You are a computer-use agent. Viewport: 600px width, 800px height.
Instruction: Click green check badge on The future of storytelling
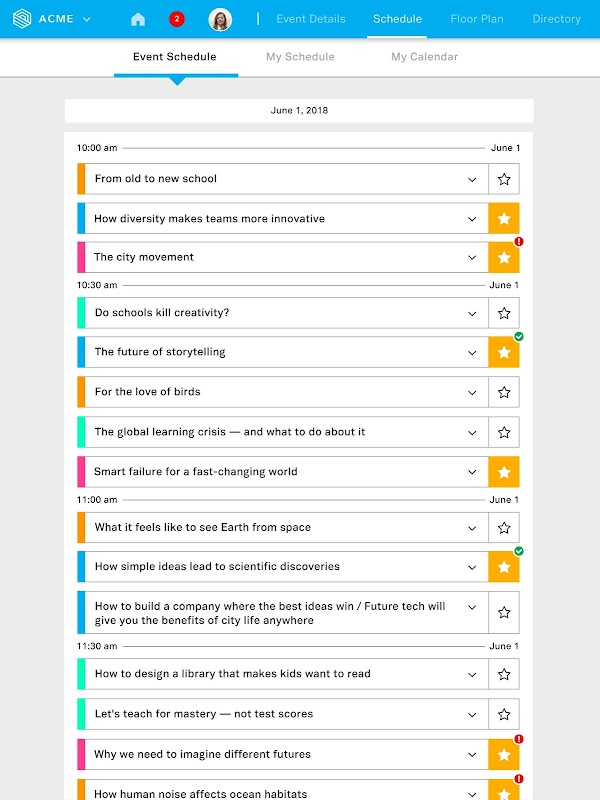pyautogui.click(x=519, y=337)
